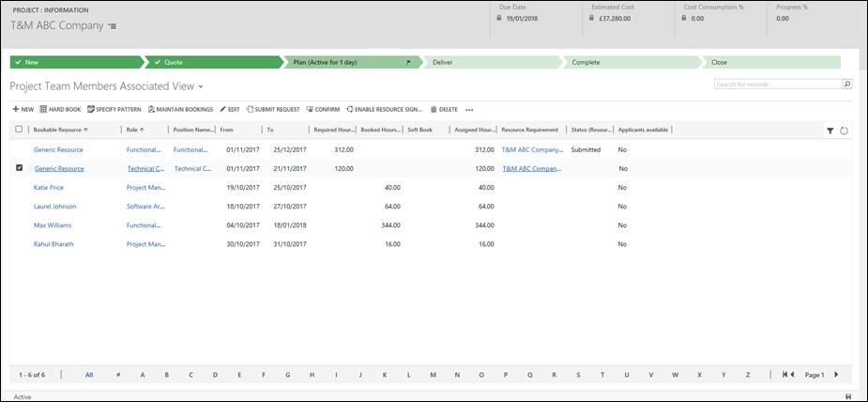
Task: Toggle the select-all checkbox in grid header
Action: (19, 129)
